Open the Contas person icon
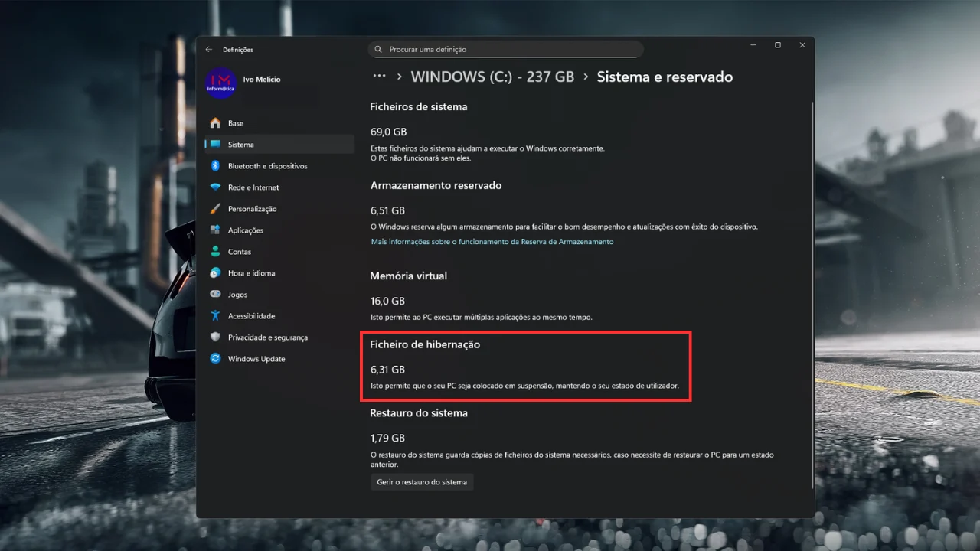Image resolution: width=980 pixels, height=551 pixels. click(x=215, y=252)
